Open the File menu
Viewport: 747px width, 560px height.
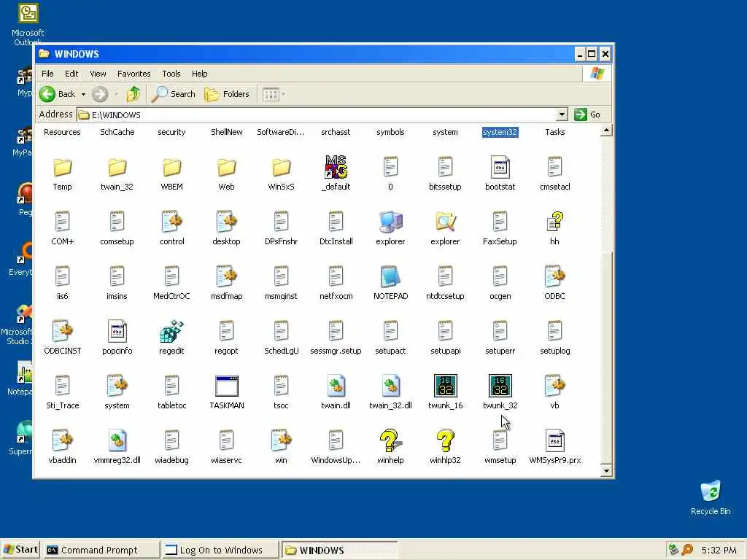coord(47,74)
